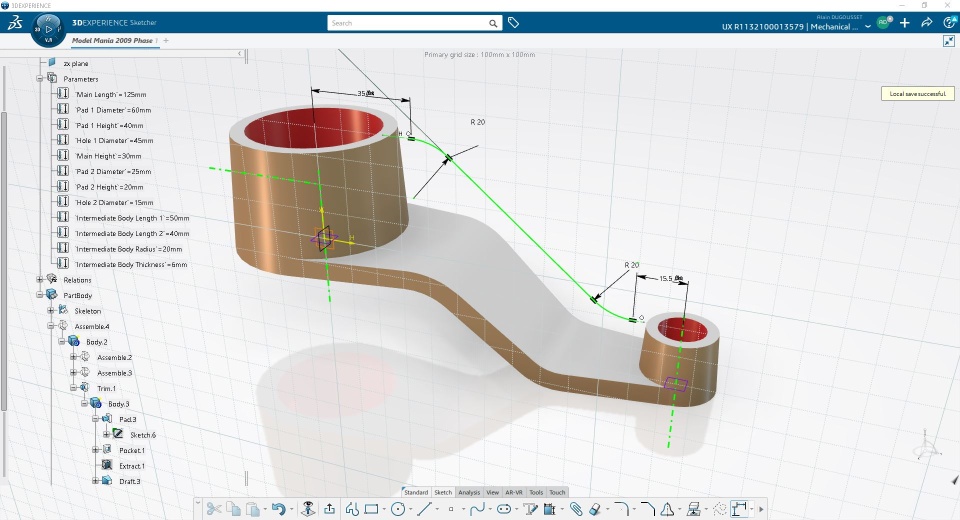Image resolution: width=960 pixels, height=520 pixels.
Task: Select Model Mania 2009 Phase tab
Action: click(x=113, y=40)
